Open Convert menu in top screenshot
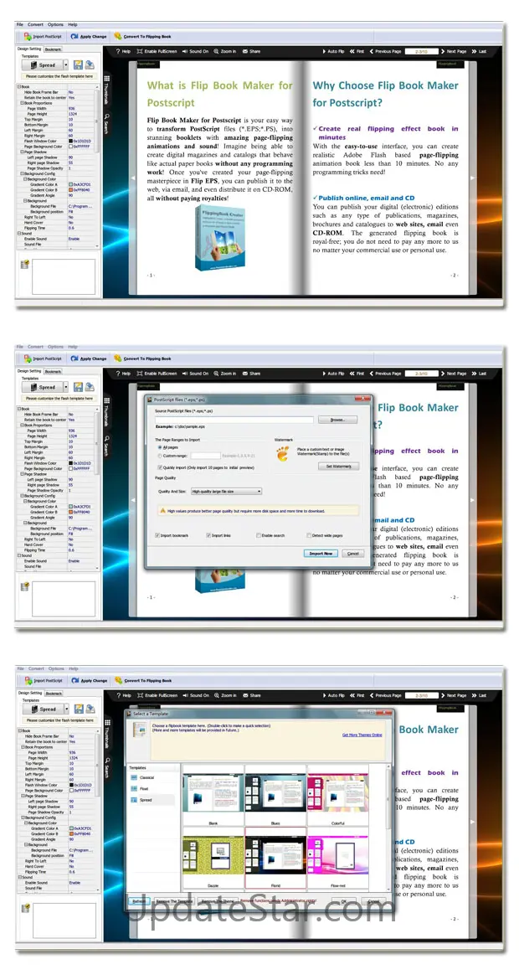The width and height of the screenshot is (519, 980). 35,24
